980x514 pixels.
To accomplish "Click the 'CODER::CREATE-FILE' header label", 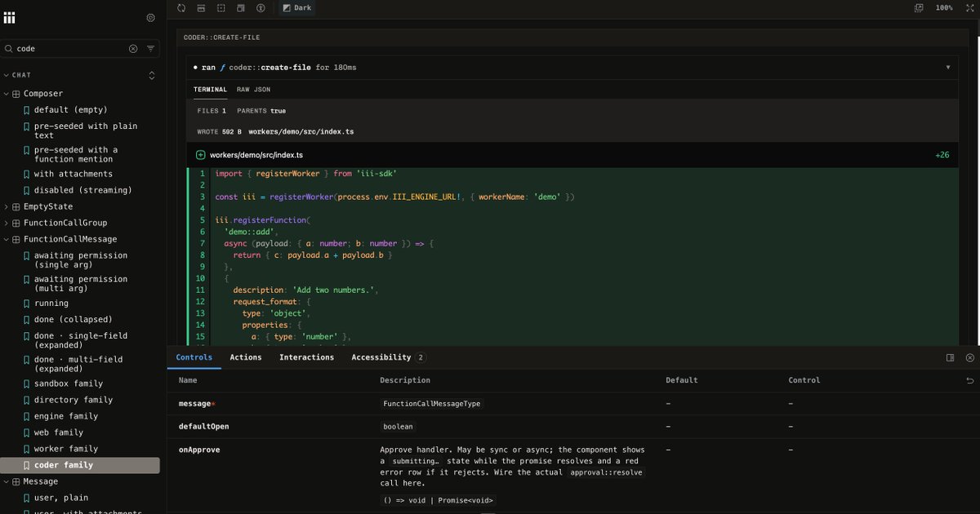I will pyautogui.click(x=222, y=38).
